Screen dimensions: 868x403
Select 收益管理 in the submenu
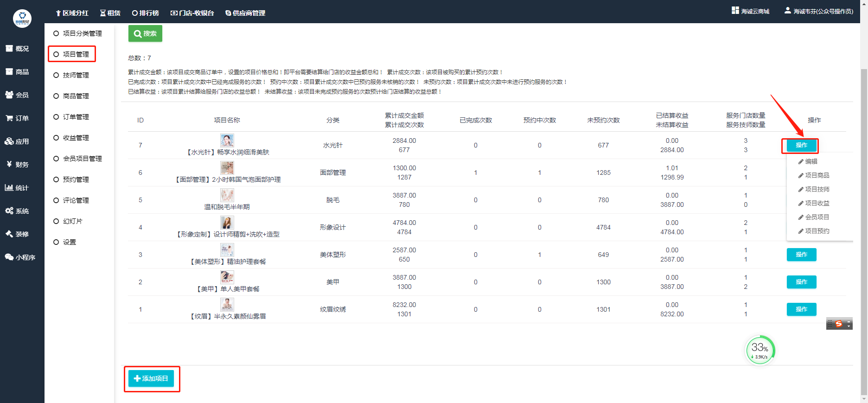point(71,138)
